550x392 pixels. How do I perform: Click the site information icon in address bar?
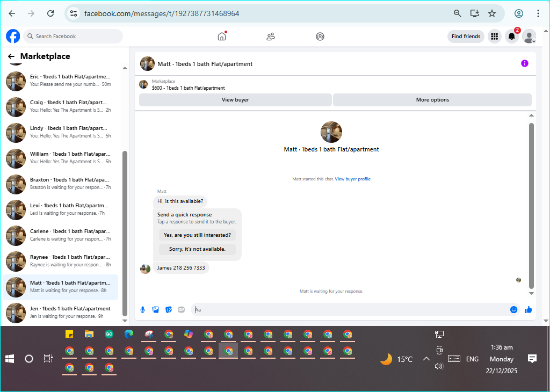pos(73,13)
